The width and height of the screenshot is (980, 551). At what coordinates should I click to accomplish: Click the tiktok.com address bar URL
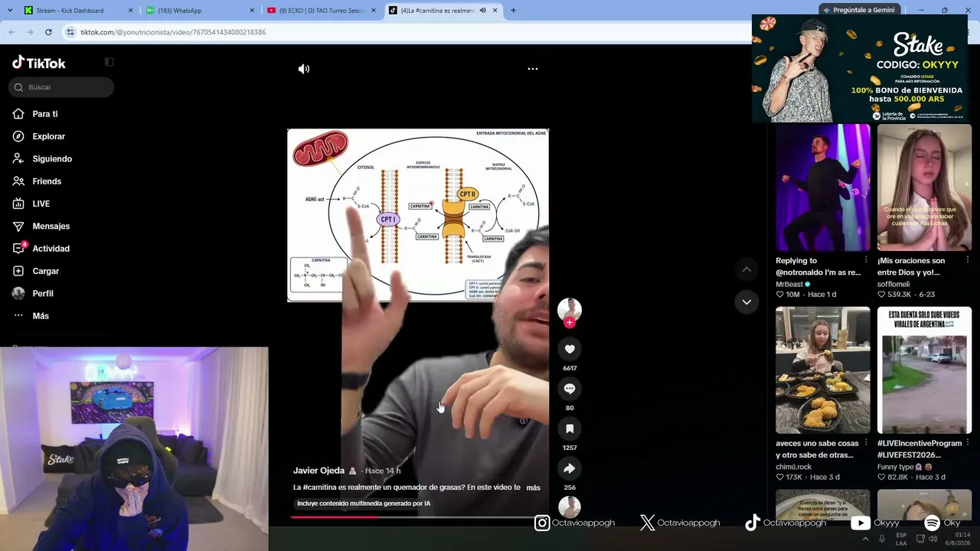(x=173, y=32)
